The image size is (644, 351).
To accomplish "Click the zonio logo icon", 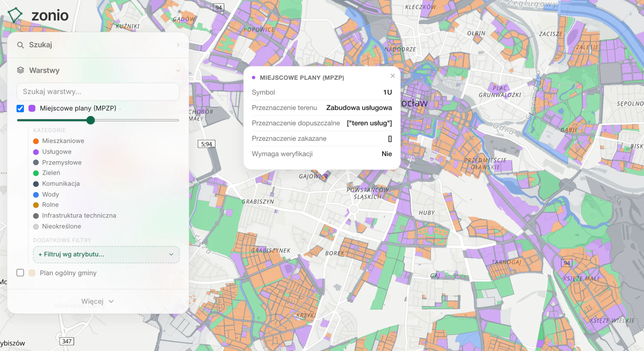I will 15,15.
